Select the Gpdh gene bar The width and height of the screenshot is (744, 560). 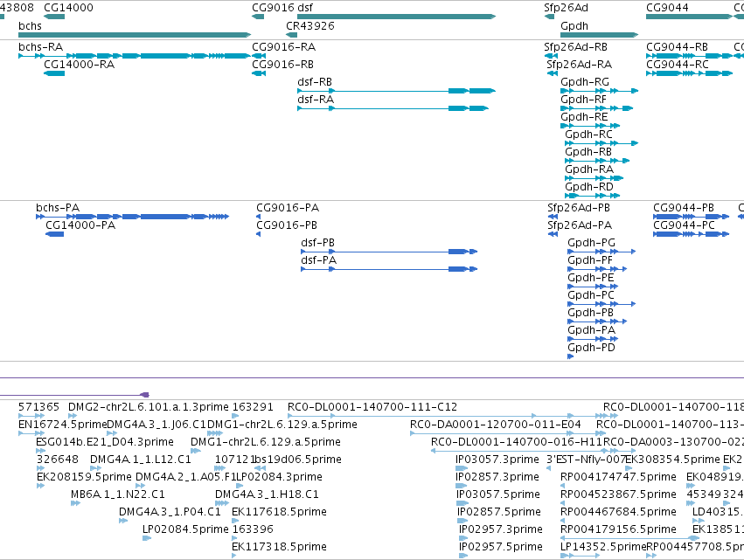[599, 35]
